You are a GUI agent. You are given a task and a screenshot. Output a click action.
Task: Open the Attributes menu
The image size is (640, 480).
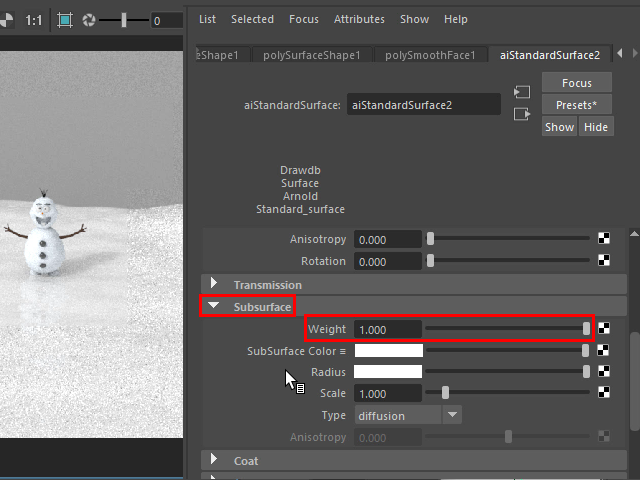click(359, 19)
